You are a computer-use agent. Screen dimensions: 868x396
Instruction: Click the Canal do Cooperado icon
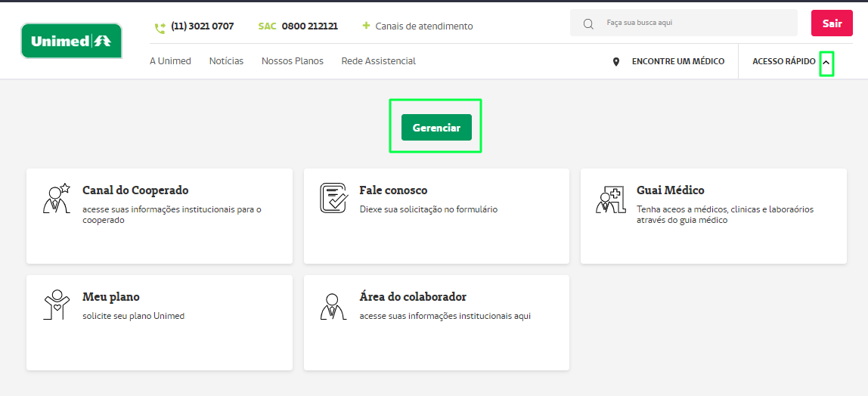coord(57,198)
